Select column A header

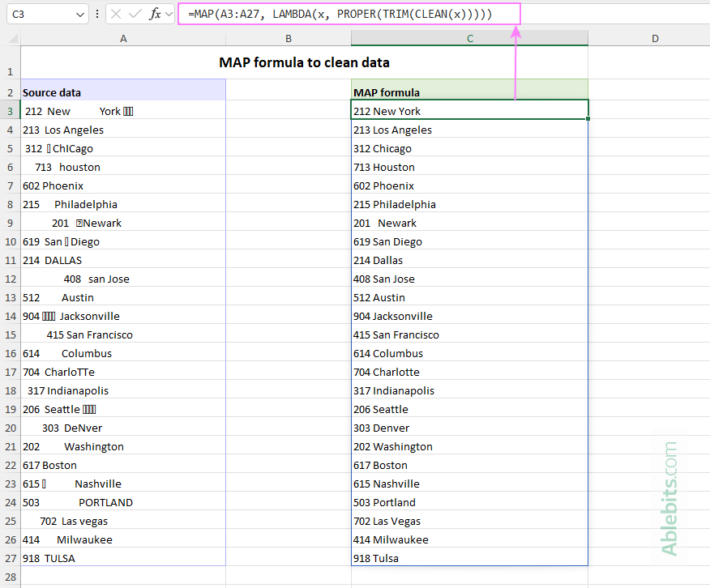click(123, 37)
